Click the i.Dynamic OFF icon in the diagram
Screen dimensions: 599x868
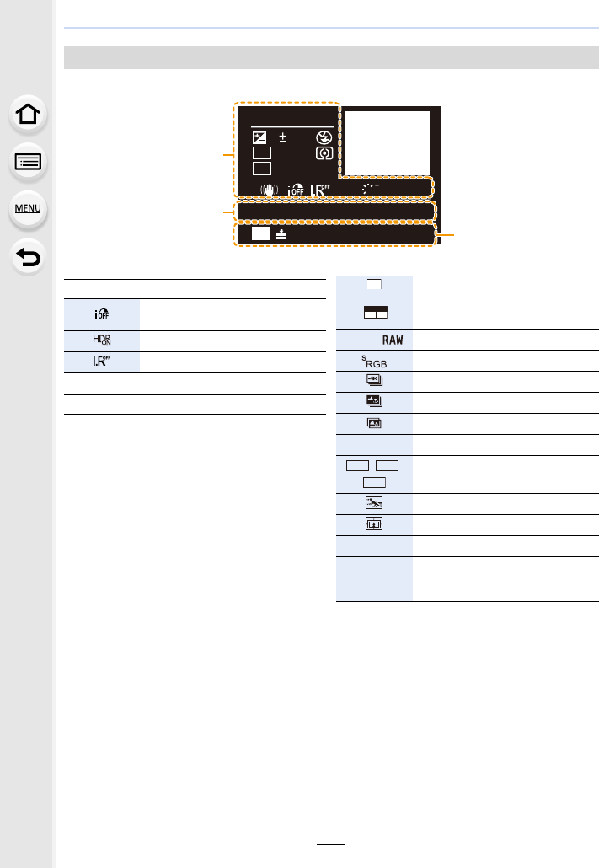(296, 190)
